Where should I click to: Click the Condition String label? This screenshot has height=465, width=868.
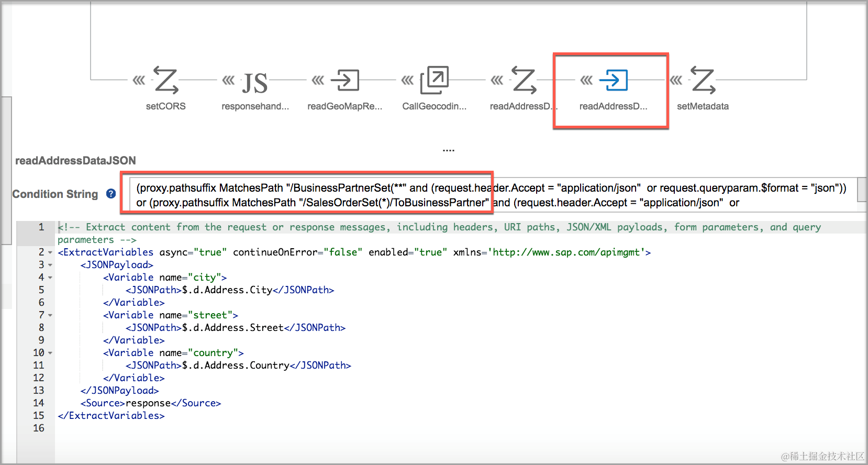click(x=55, y=194)
